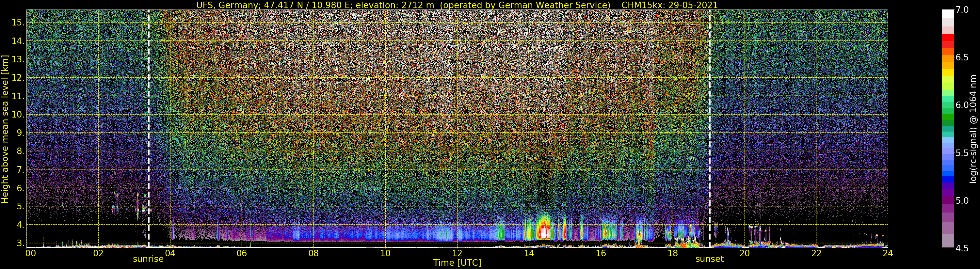The height and width of the screenshot is (269, 980).
Task: Click the height axis tick "5."
Action: click(x=20, y=207)
